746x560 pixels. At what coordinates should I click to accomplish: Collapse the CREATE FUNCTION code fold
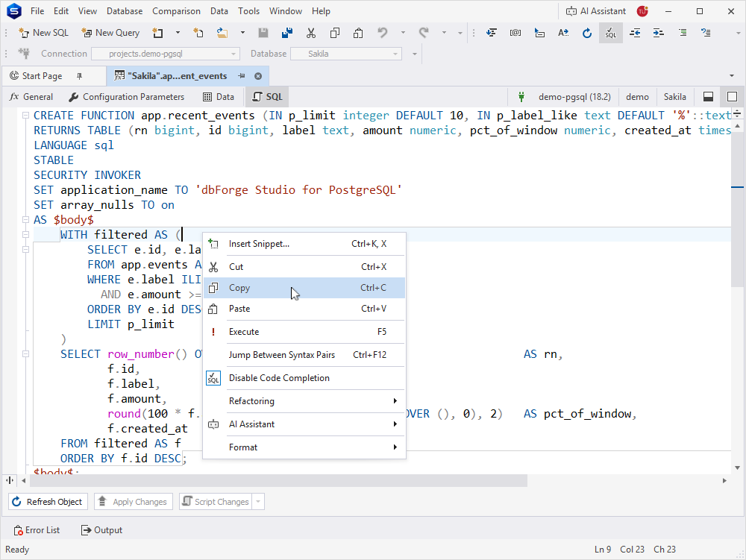[x=25, y=115]
